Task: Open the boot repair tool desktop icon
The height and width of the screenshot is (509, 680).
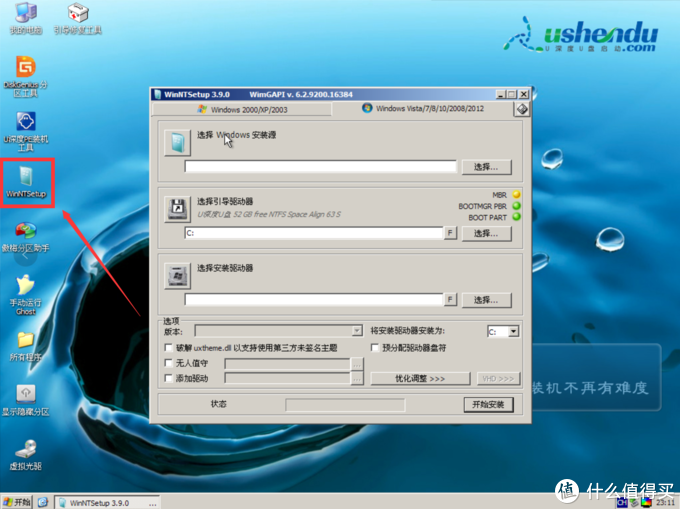Action: [78, 18]
